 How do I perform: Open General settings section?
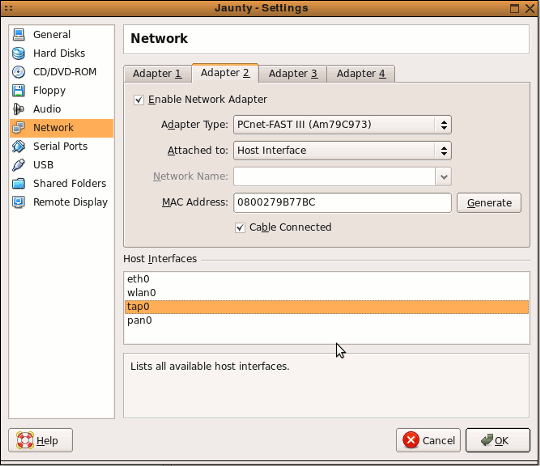pyautogui.click(x=61, y=34)
